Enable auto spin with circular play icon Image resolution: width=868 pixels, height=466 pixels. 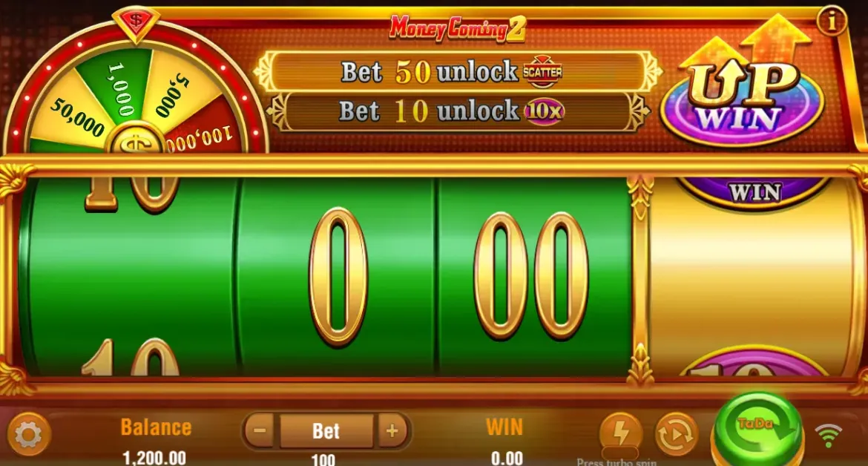click(676, 434)
